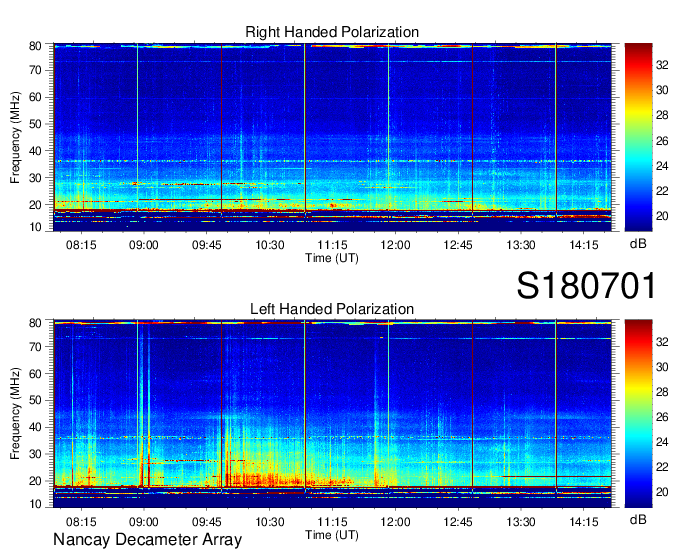The image size is (680, 552).
Task: Click the 80 MHz tick on upper plot
Action: (35, 46)
